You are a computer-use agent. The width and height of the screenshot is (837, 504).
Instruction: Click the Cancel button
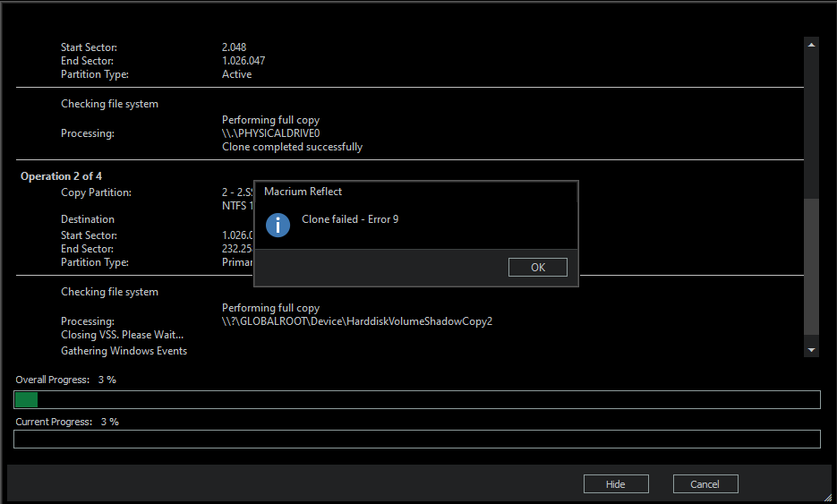pos(705,484)
